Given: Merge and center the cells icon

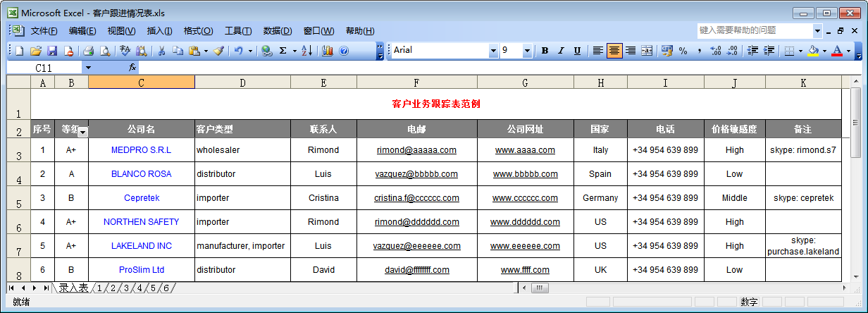Looking at the screenshot, I should click(x=647, y=51).
